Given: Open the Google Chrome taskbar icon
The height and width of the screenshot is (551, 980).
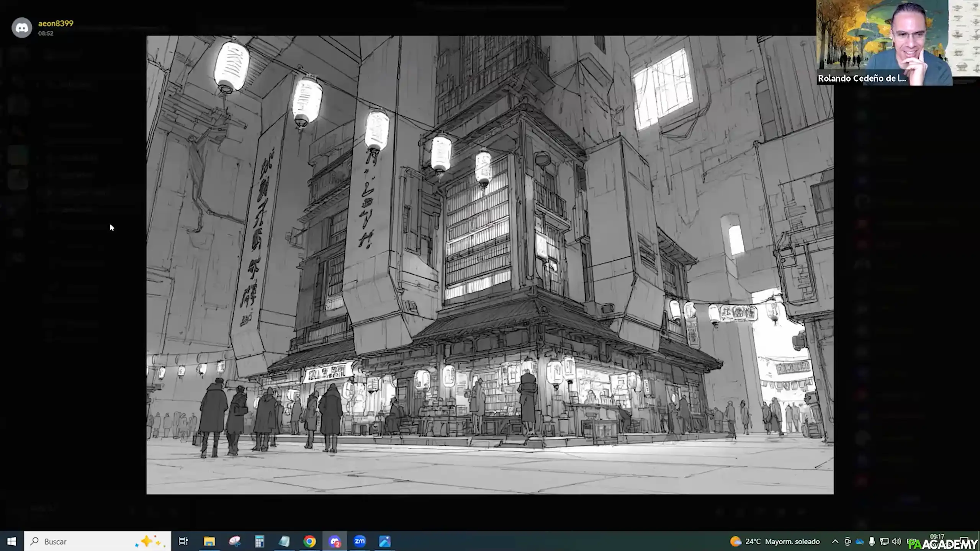Looking at the screenshot, I should (309, 541).
